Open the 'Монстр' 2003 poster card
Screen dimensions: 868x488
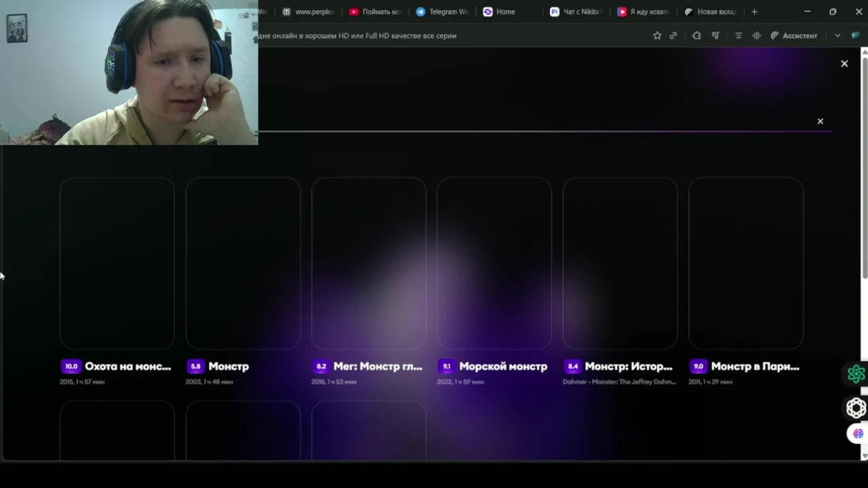[243, 263]
